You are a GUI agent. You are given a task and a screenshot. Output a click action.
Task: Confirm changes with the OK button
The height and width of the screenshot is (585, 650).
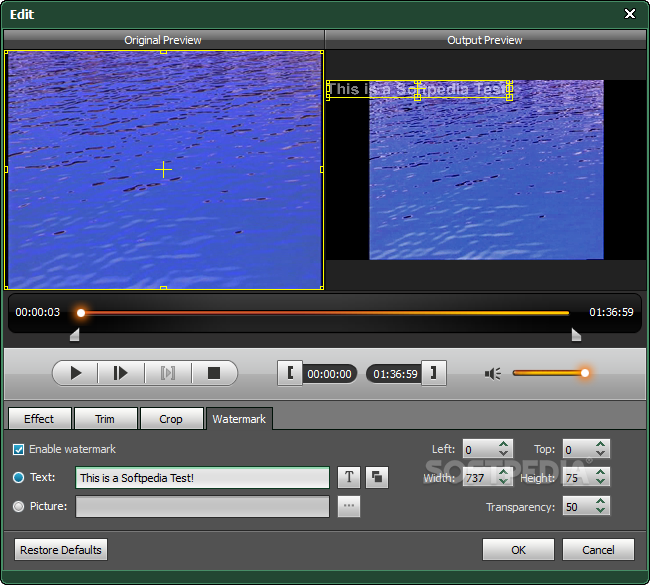pyautogui.click(x=518, y=550)
